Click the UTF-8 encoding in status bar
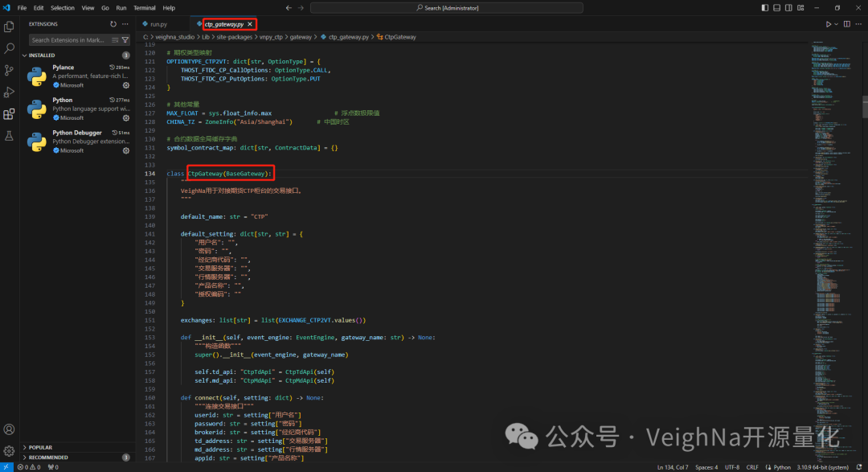This screenshot has width=868, height=472. 731,466
